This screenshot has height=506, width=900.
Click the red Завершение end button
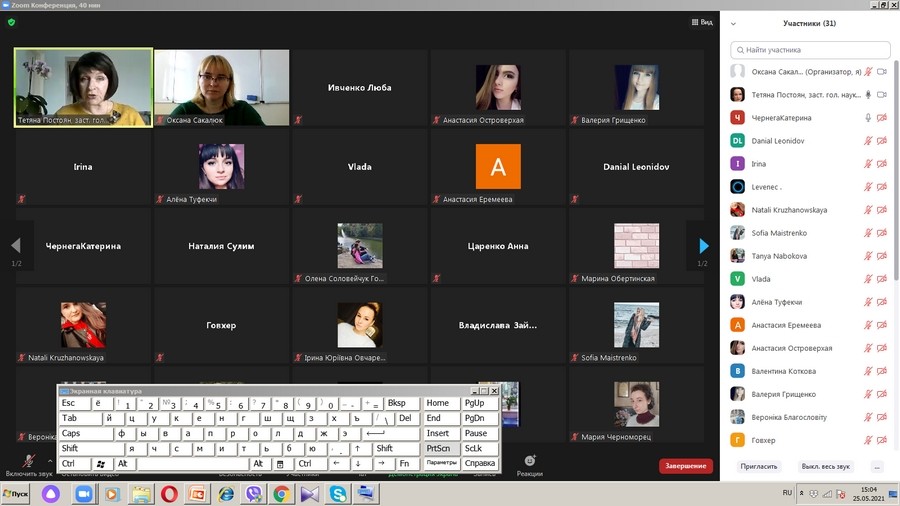[x=686, y=466]
